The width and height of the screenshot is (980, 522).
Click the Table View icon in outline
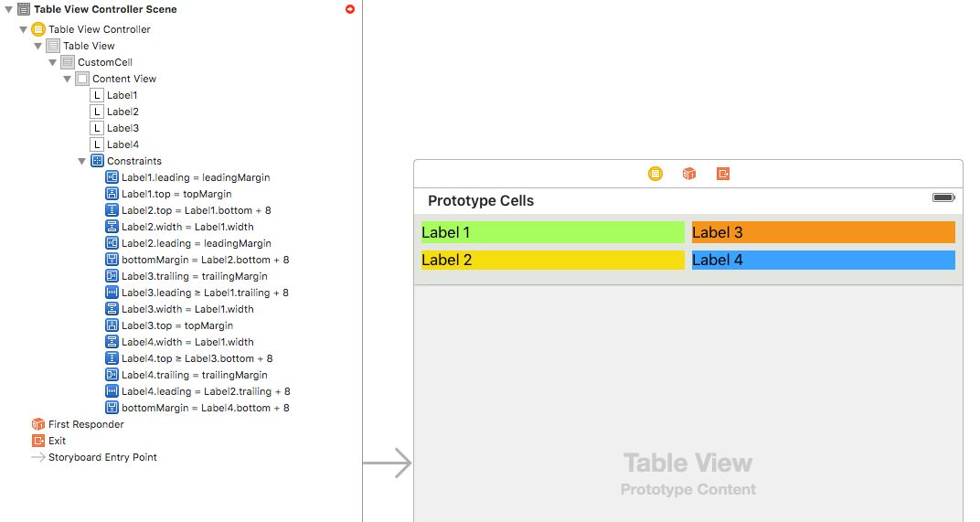pyautogui.click(x=53, y=46)
